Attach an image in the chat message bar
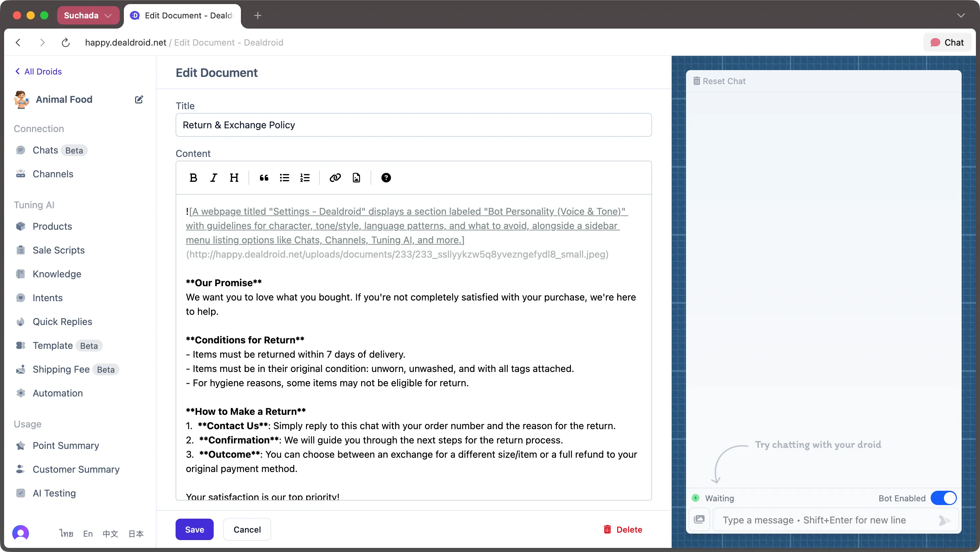Image resolution: width=980 pixels, height=552 pixels. tap(700, 519)
